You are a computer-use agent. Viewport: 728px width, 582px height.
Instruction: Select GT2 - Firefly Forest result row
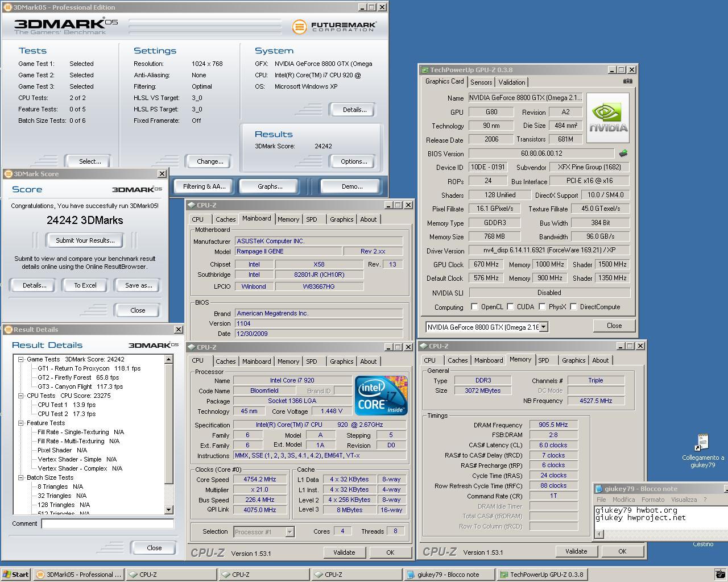click(x=78, y=377)
